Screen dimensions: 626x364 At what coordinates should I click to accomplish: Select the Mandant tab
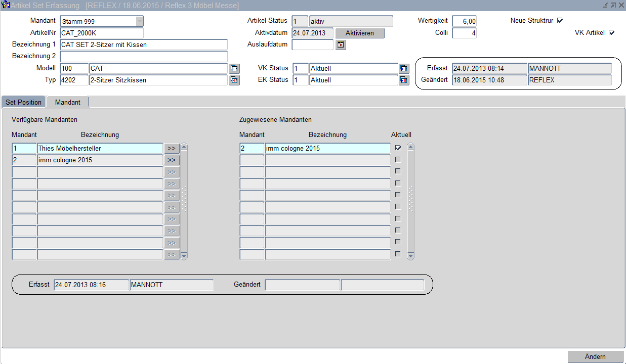pos(68,102)
